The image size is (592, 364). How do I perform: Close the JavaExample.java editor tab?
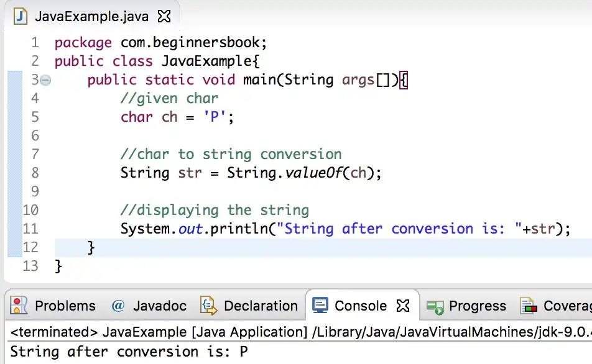click(x=164, y=16)
